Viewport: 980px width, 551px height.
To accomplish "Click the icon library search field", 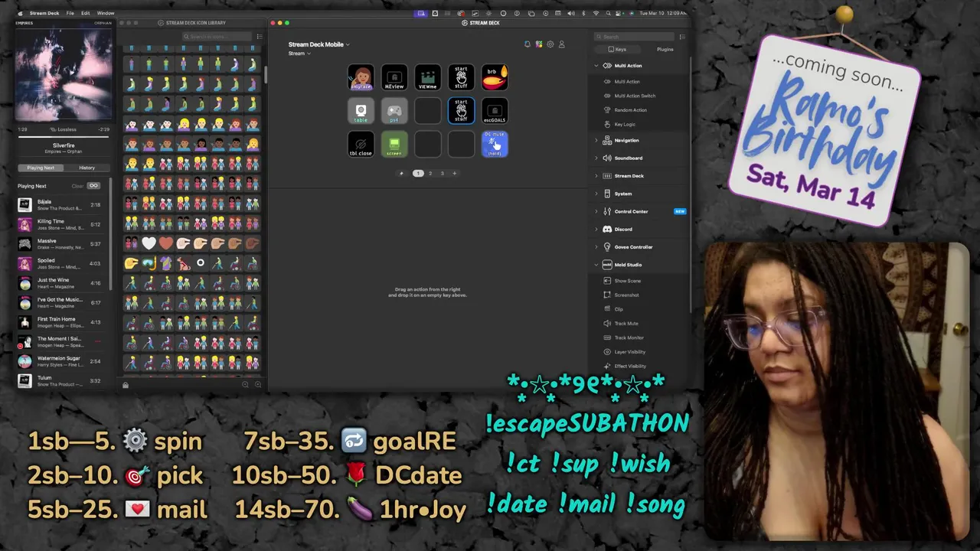I will click(217, 37).
